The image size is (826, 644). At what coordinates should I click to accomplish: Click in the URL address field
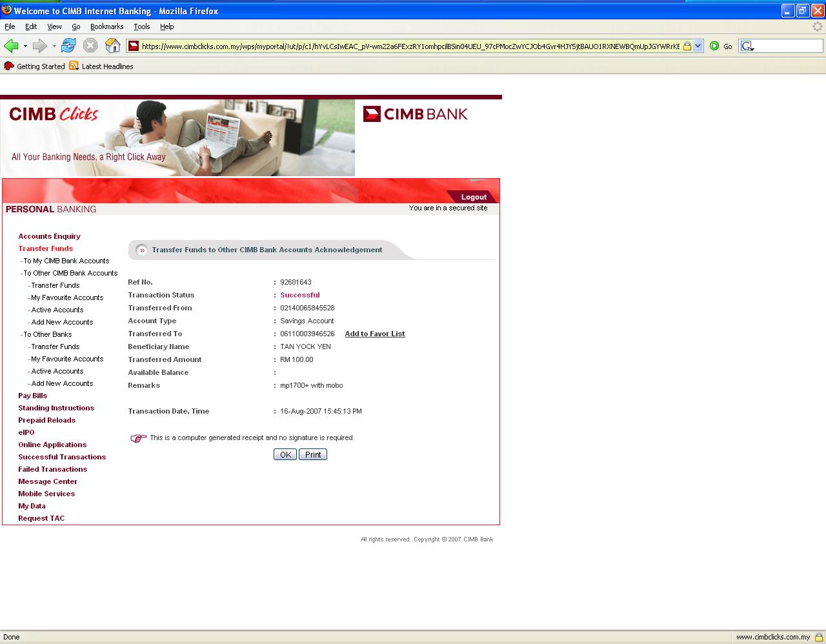point(410,46)
